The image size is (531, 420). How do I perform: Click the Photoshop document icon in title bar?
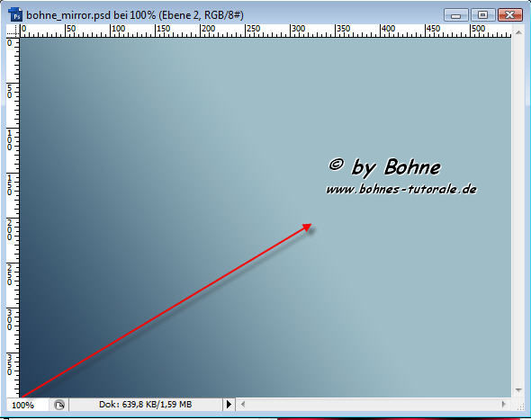[15, 15]
